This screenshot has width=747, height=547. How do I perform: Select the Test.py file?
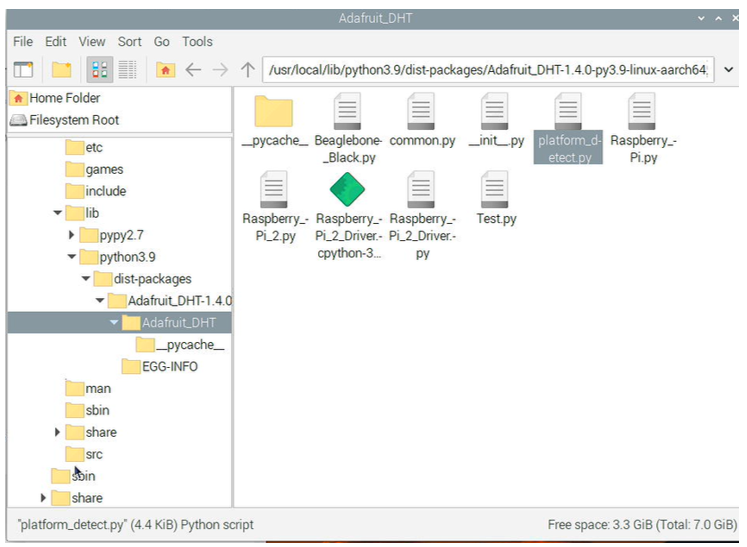(x=495, y=198)
